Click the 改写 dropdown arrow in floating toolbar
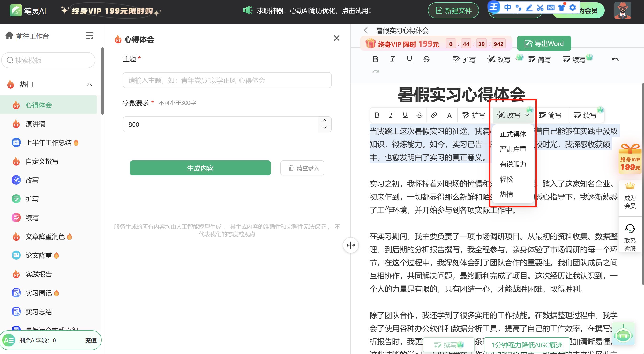The image size is (644, 354). pyautogui.click(x=527, y=115)
